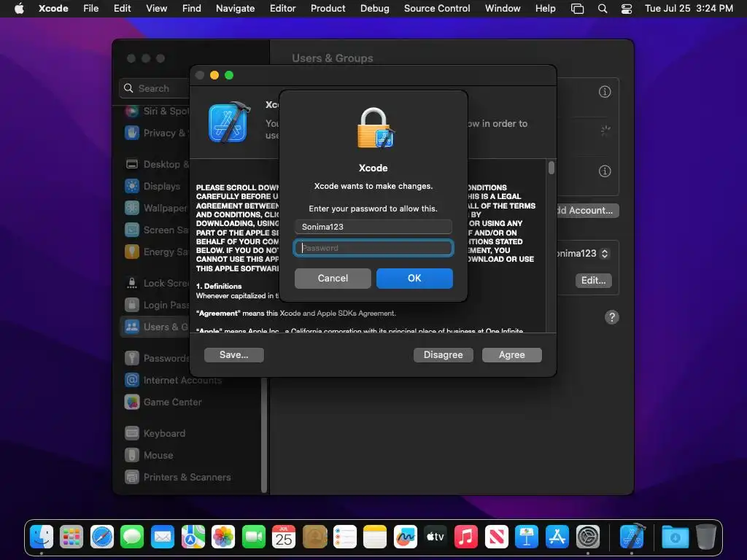
Task: Confirm the password dialog with OK
Action: point(414,278)
